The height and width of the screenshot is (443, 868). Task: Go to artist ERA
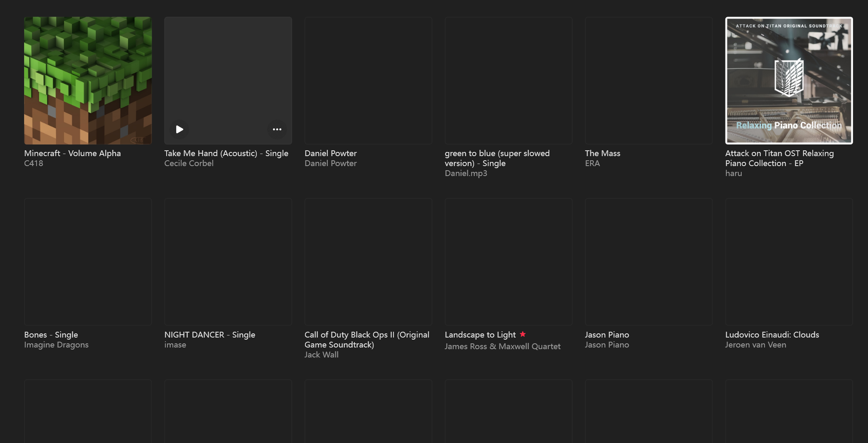(593, 163)
